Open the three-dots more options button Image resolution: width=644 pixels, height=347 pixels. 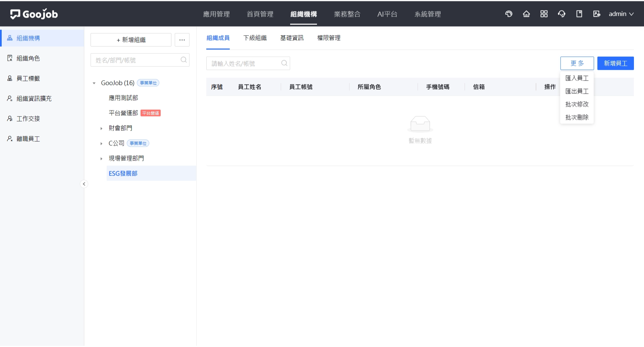pyautogui.click(x=182, y=40)
